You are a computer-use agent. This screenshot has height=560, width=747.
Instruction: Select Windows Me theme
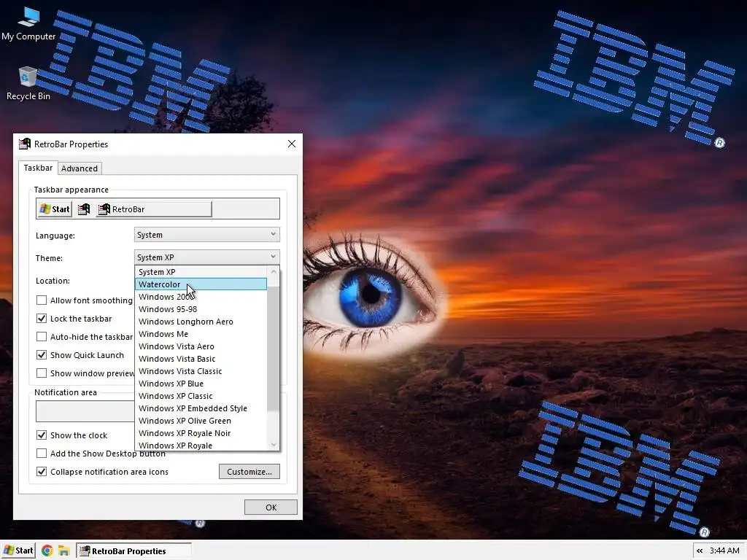point(201,334)
